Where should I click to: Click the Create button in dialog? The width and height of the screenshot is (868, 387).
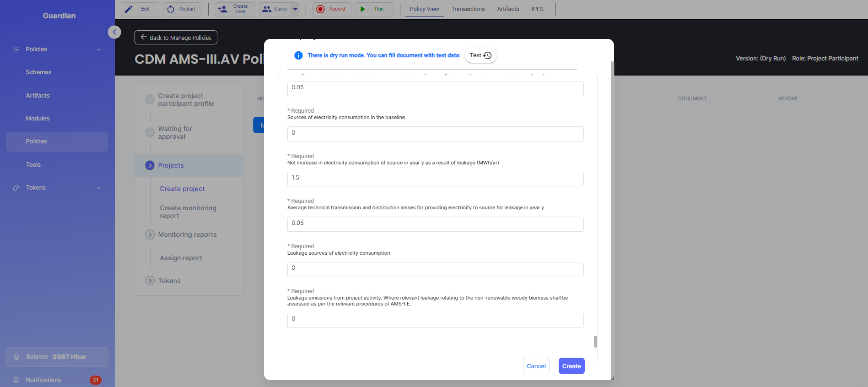coord(571,366)
